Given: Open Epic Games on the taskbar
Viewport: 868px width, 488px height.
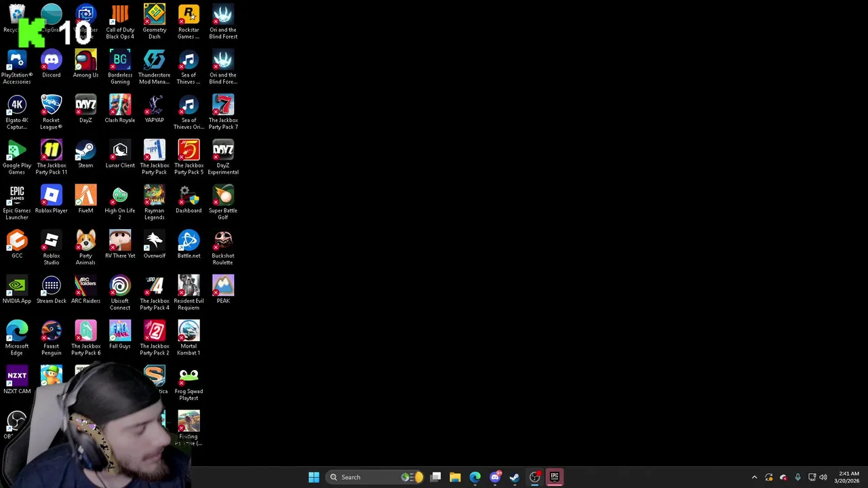Looking at the screenshot, I should [x=555, y=477].
